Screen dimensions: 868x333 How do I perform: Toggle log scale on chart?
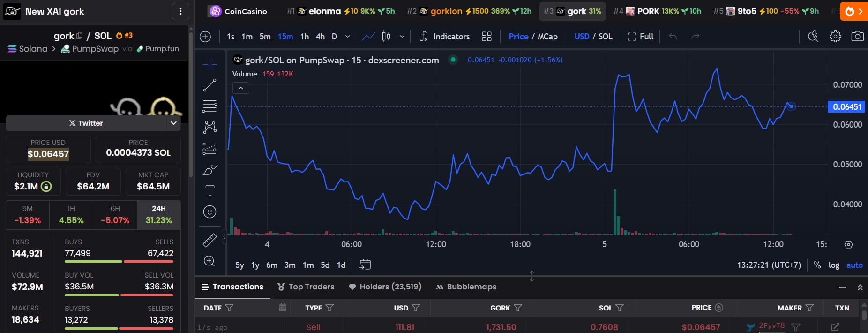click(834, 265)
